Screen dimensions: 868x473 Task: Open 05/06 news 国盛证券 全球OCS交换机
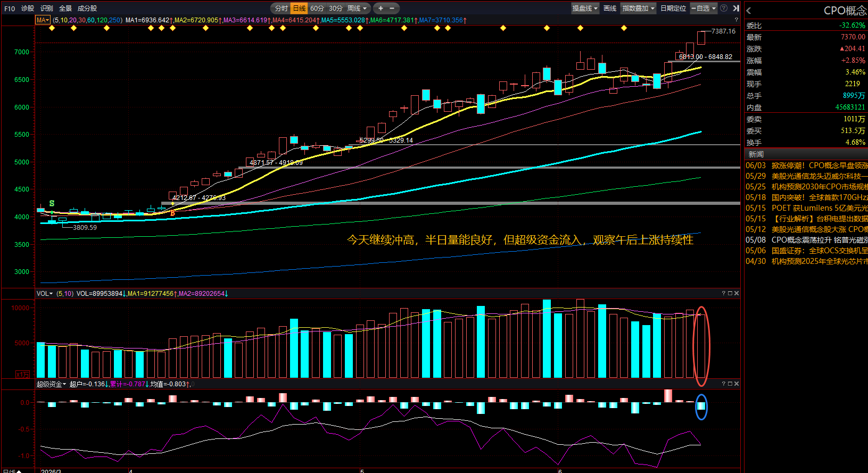pyautogui.click(x=806, y=251)
